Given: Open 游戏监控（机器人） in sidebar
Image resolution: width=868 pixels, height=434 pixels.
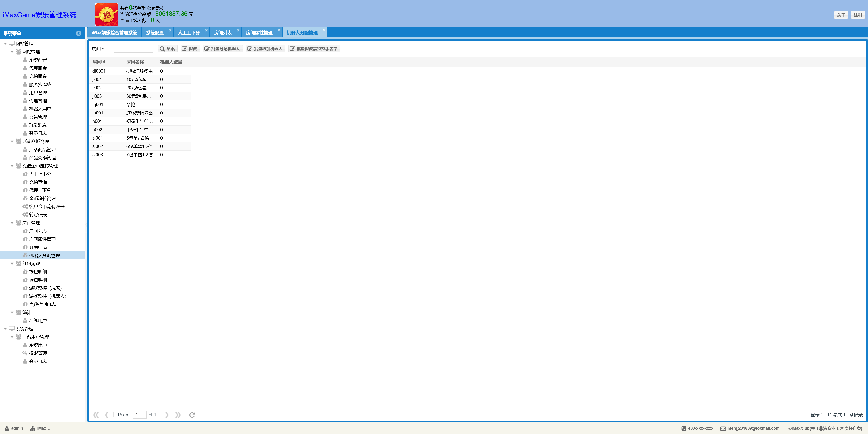Looking at the screenshot, I should 47,296.
